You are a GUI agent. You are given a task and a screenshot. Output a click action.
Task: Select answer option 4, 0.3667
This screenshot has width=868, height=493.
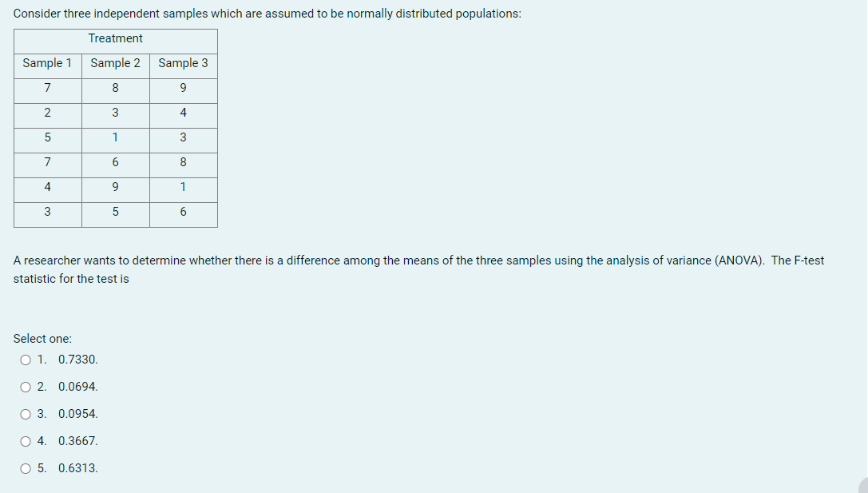[x=25, y=441]
